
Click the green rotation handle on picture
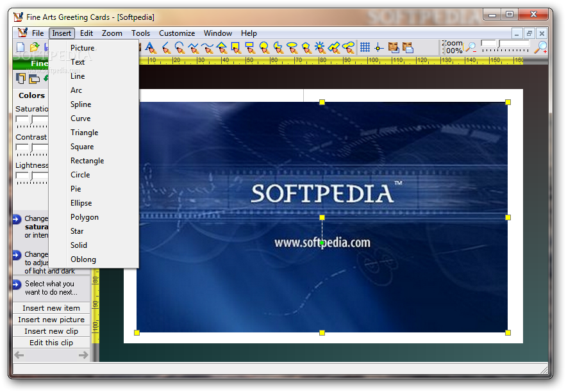pyautogui.click(x=322, y=243)
